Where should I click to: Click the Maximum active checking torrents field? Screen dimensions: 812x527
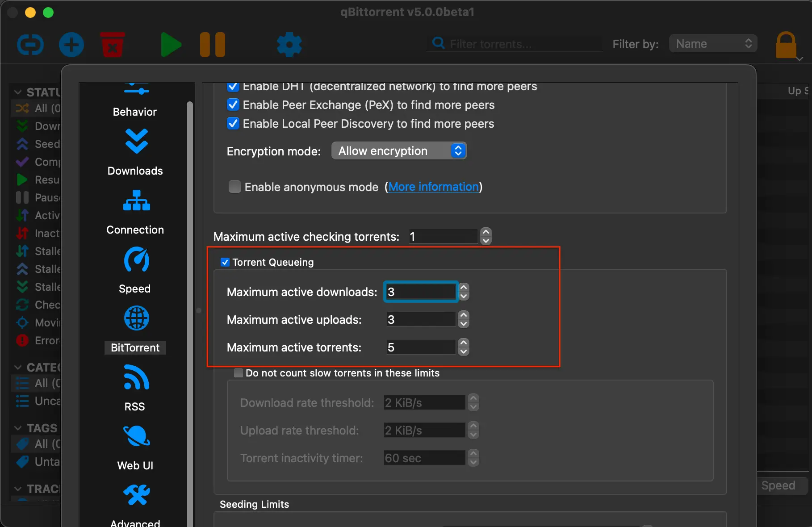coord(443,237)
